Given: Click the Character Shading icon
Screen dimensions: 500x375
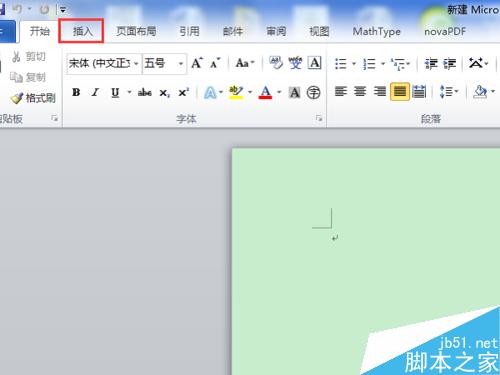Looking at the screenshot, I should pos(294,92).
